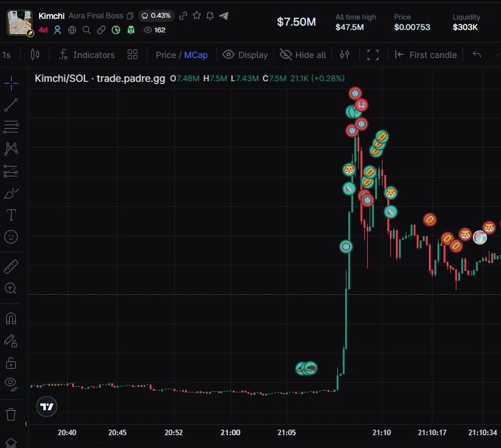
Task: Enter fullscreen chart mode
Action: pyautogui.click(x=373, y=55)
